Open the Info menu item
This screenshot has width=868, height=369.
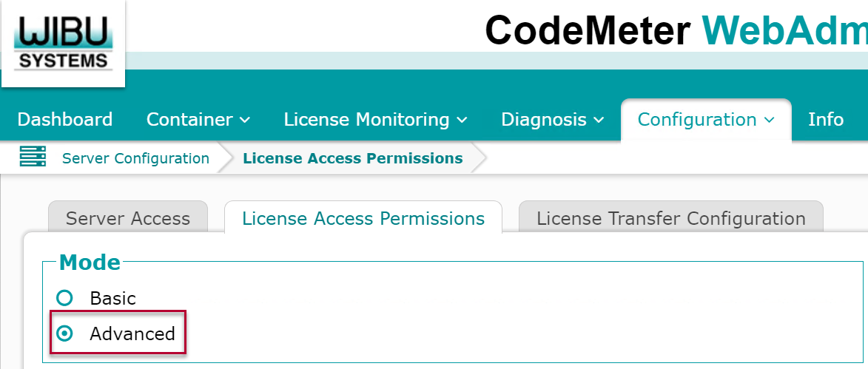click(825, 120)
